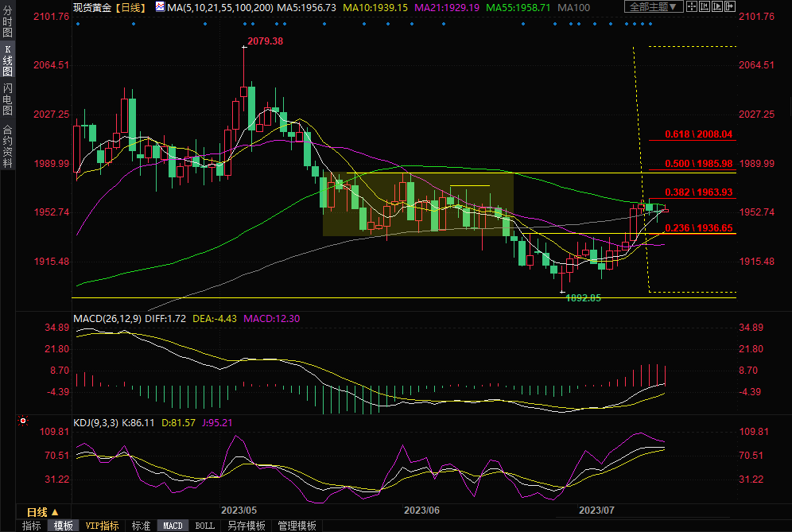The height and width of the screenshot is (532, 792).
Task: Click the VIP指标 tab
Action: pos(102,526)
